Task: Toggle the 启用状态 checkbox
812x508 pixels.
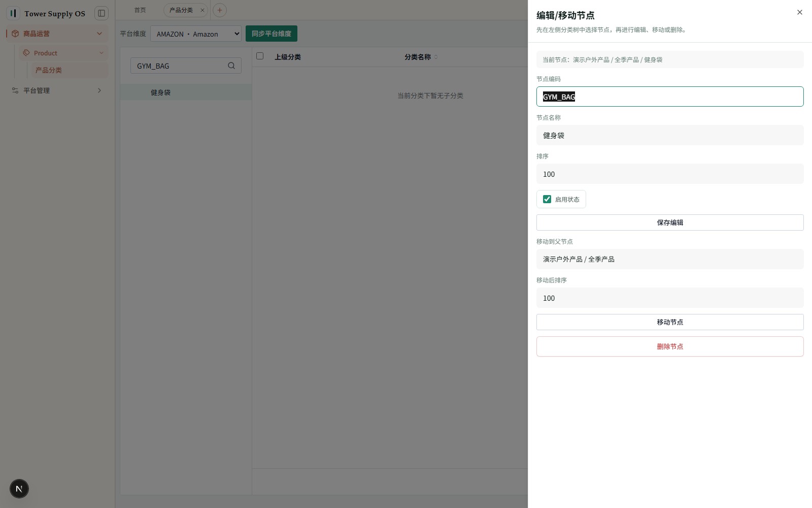Action: click(x=547, y=199)
